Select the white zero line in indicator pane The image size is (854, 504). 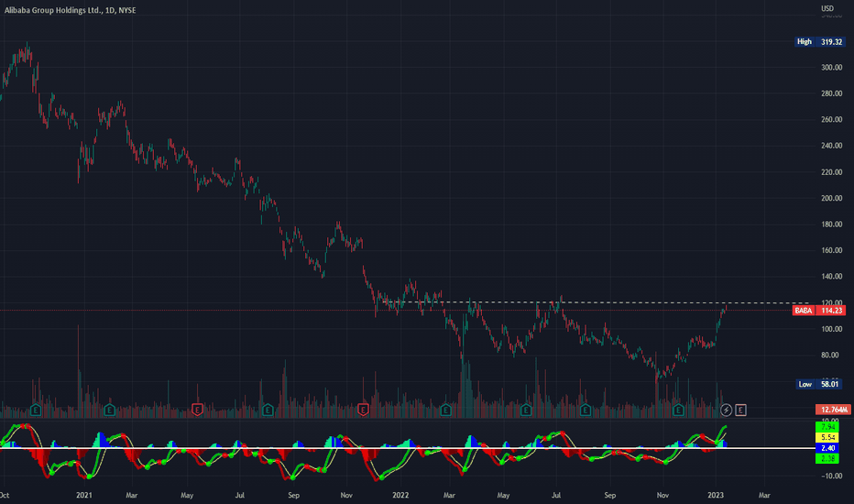(406, 448)
